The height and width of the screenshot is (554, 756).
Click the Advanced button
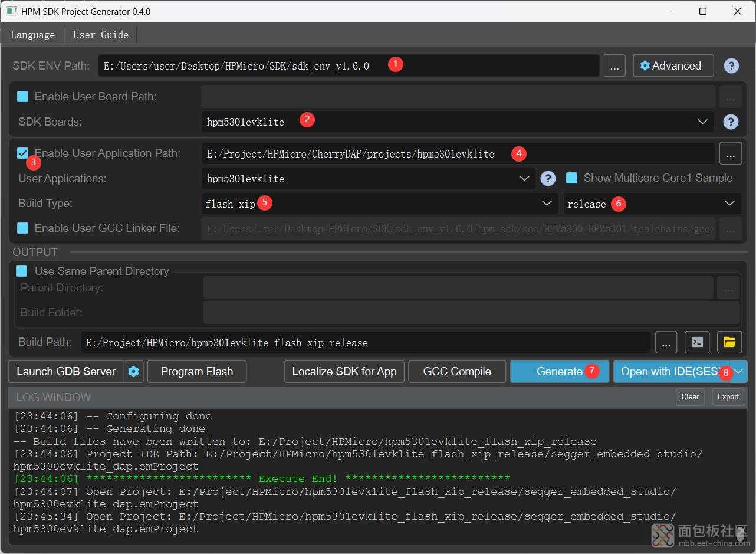pyautogui.click(x=673, y=65)
